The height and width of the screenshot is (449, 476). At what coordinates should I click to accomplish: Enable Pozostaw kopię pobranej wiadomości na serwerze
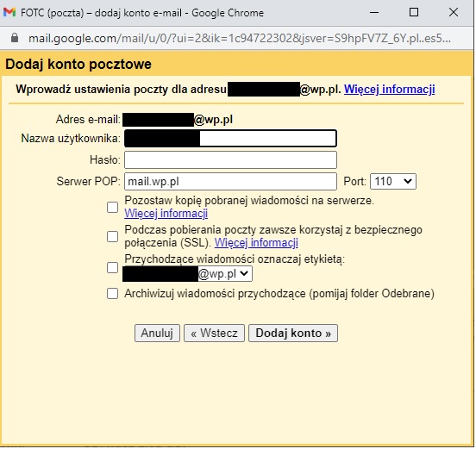pos(112,208)
